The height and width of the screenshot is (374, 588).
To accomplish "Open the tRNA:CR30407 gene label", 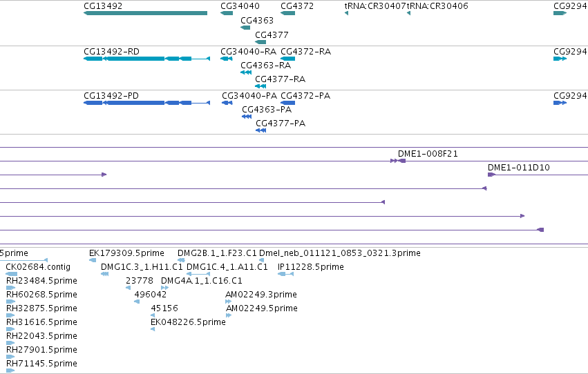I will [375, 6].
